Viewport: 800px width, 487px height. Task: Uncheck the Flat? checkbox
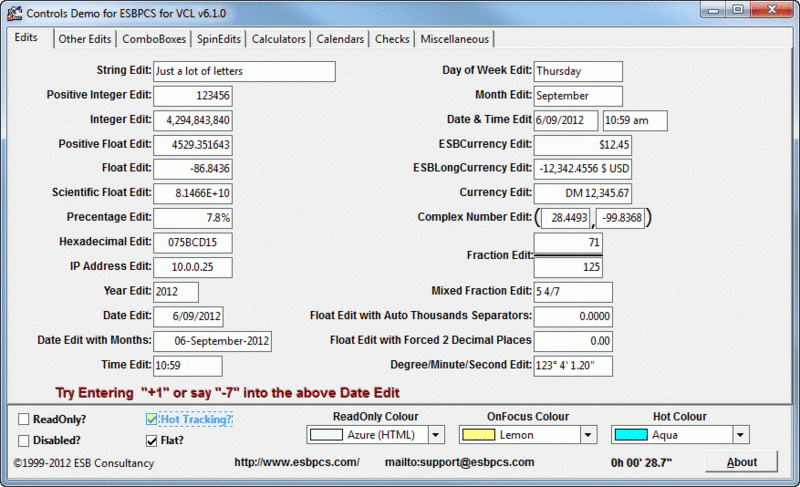[x=151, y=440]
